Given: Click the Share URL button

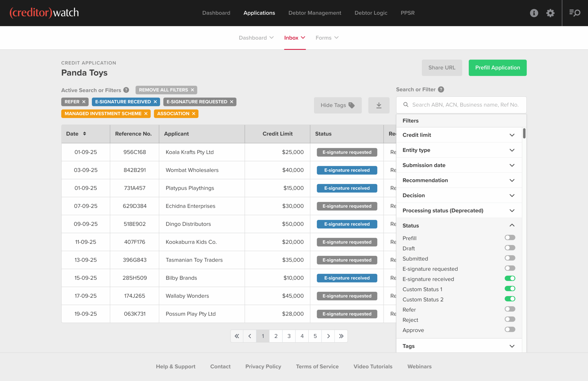Looking at the screenshot, I should 442,68.
